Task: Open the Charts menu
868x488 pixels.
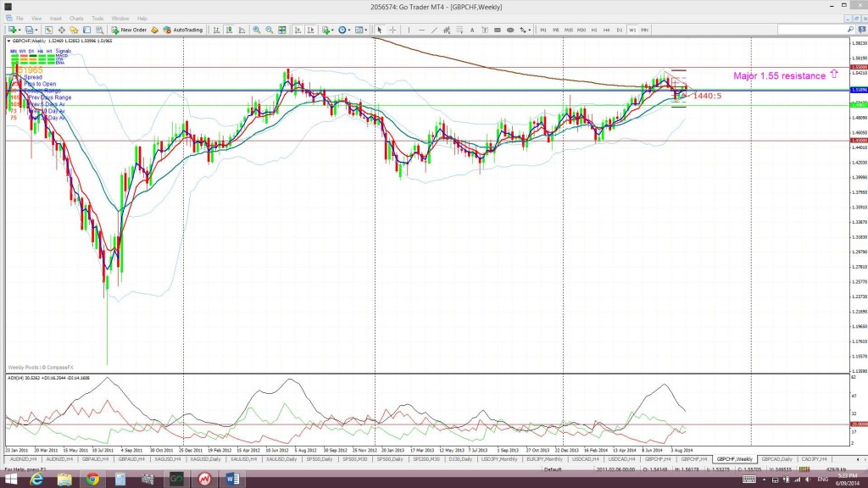Action: tap(76, 18)
